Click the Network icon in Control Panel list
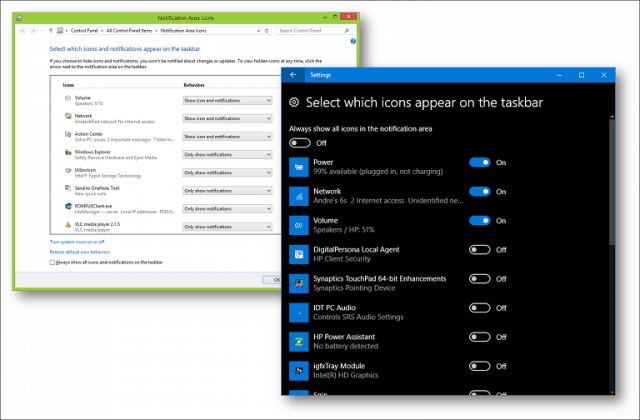 [x=68, y=116]
